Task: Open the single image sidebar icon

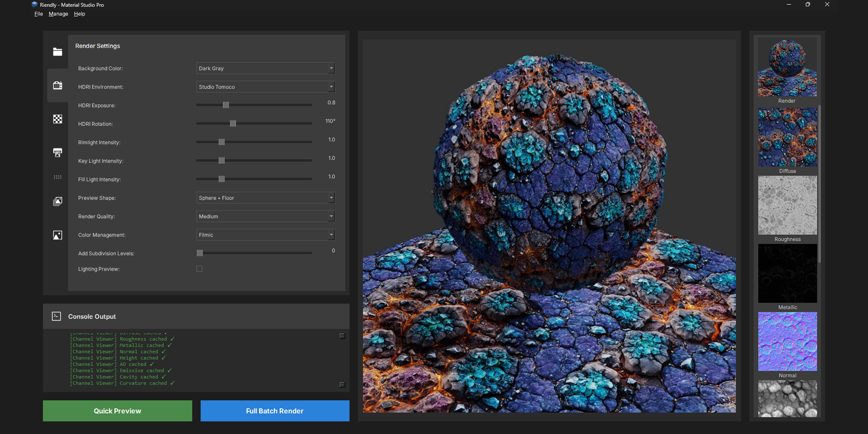Action: pyautogui.click(x=58, y=235)
